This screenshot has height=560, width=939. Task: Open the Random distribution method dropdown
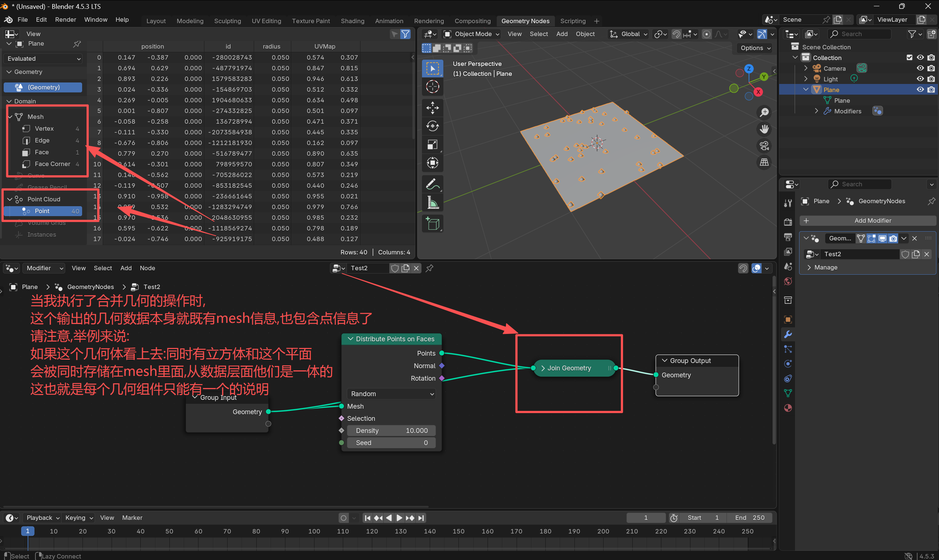[391, 394]
